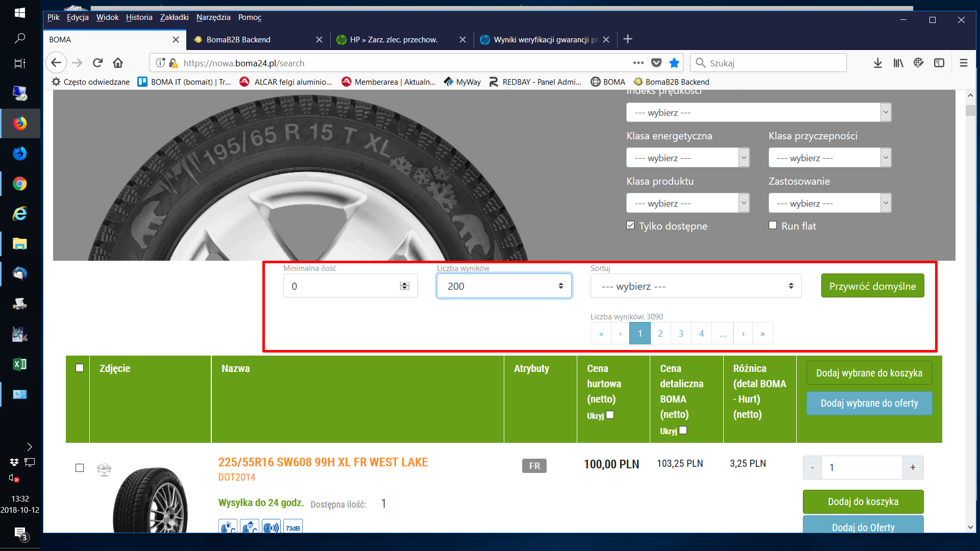Screen dimensions: 980x551
Task: Uncheck the Tylko dostępne checkbox
Action: [x=630, y=225]
